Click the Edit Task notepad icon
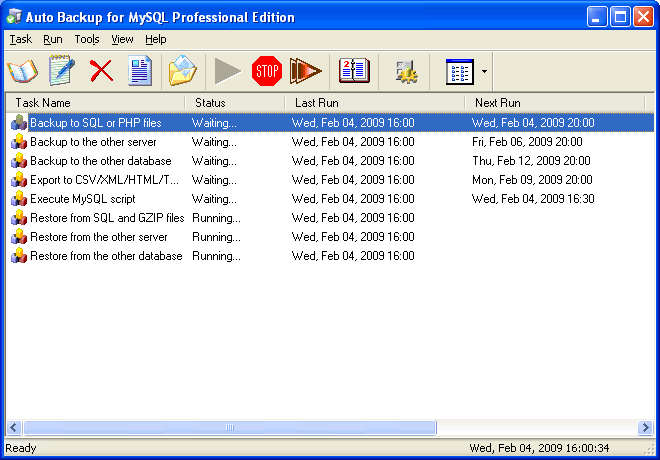Screen dimensions: 660x460 61,70
